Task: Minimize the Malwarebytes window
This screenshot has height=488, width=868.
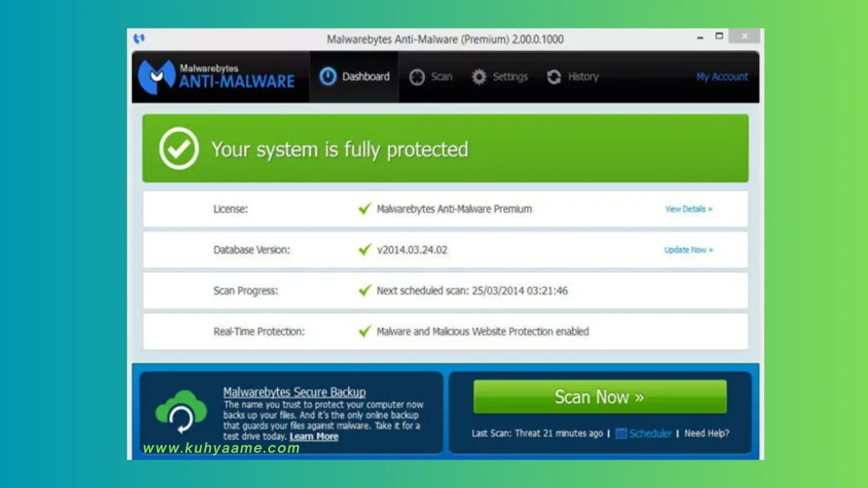Action: [x=701, y=38]
